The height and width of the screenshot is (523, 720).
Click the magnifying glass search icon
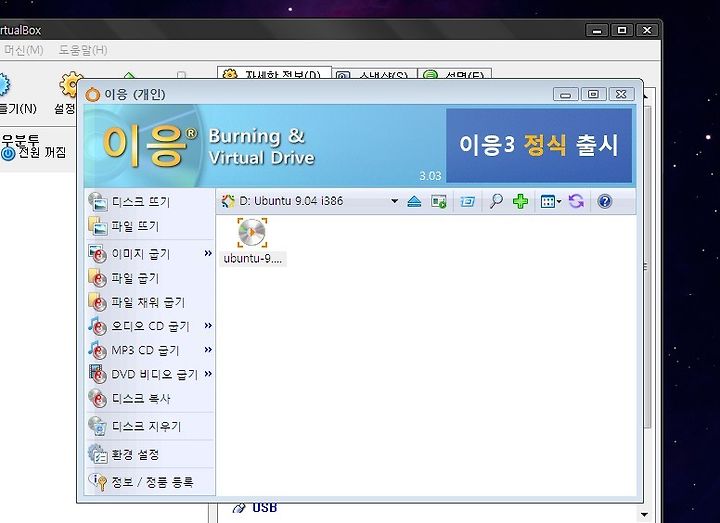click(496, 201)
